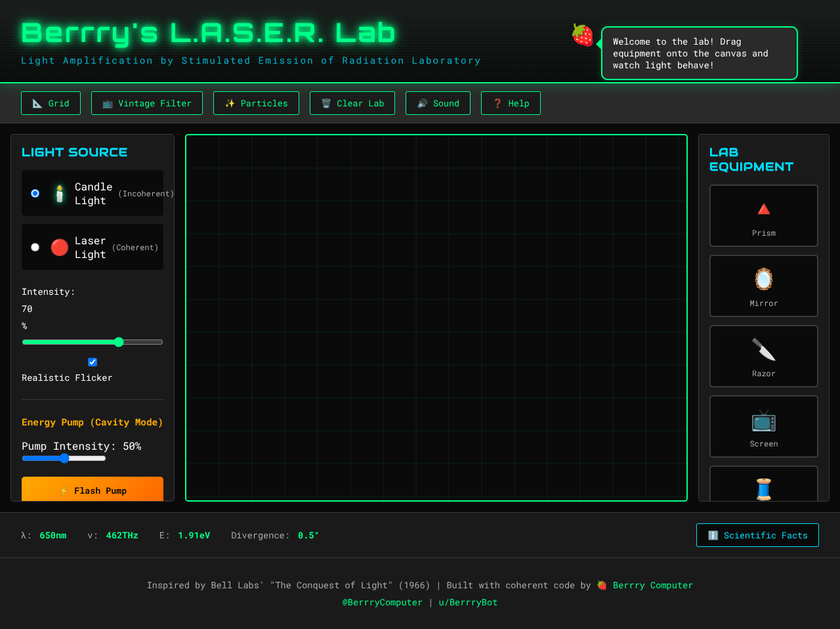The height and width of the screenshot is (629, 840).
Task: Select the Mirror from Lab Equipment
Action: 763,279
